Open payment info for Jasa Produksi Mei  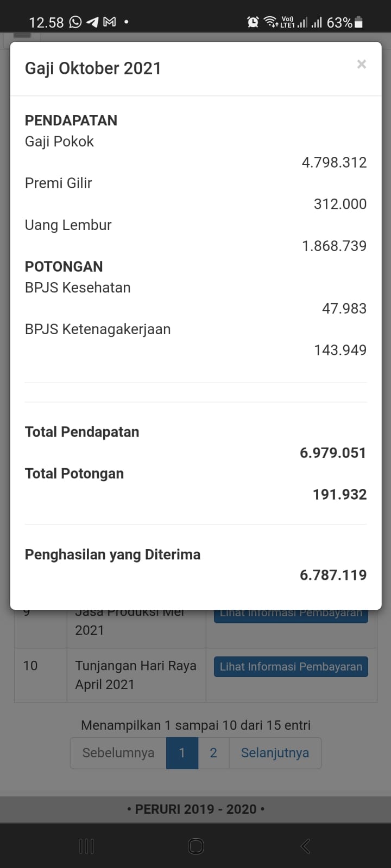[291, 615]
